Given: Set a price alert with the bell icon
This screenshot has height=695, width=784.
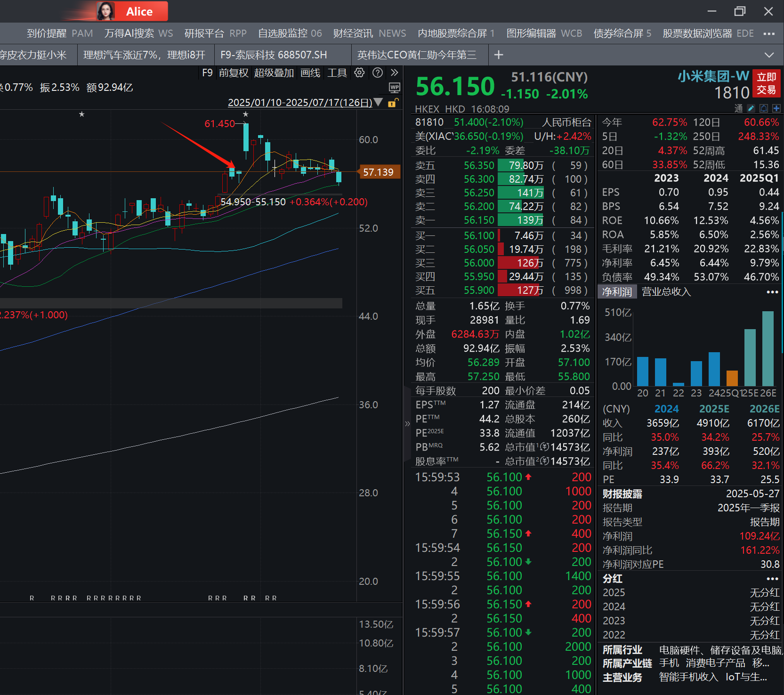Looking at the screenshot, I should (764, 108).
